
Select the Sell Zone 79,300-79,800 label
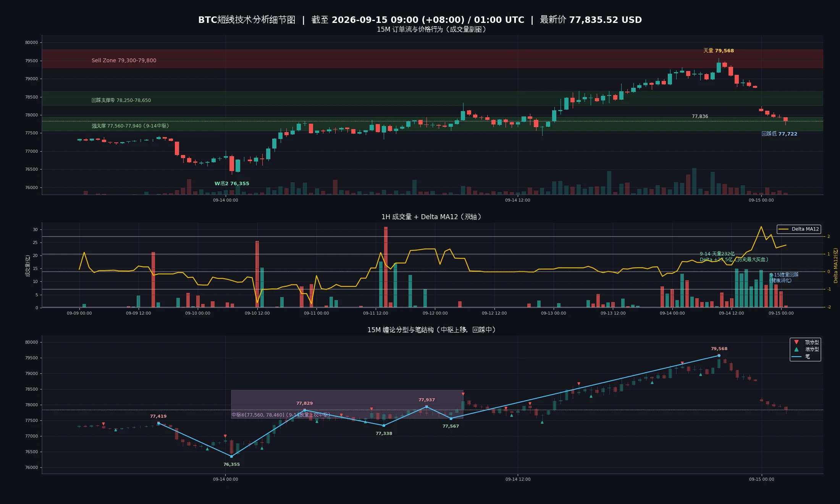124,60
